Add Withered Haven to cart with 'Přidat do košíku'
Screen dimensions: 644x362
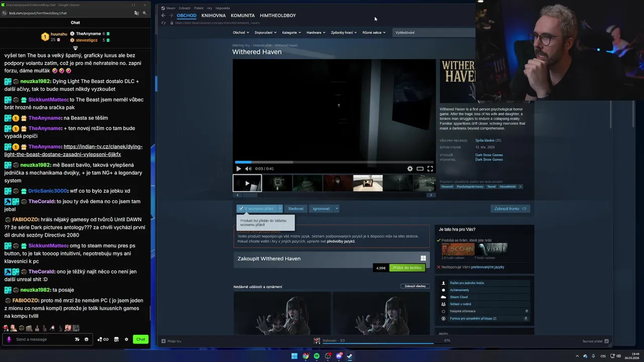click(x=407, y=268)
